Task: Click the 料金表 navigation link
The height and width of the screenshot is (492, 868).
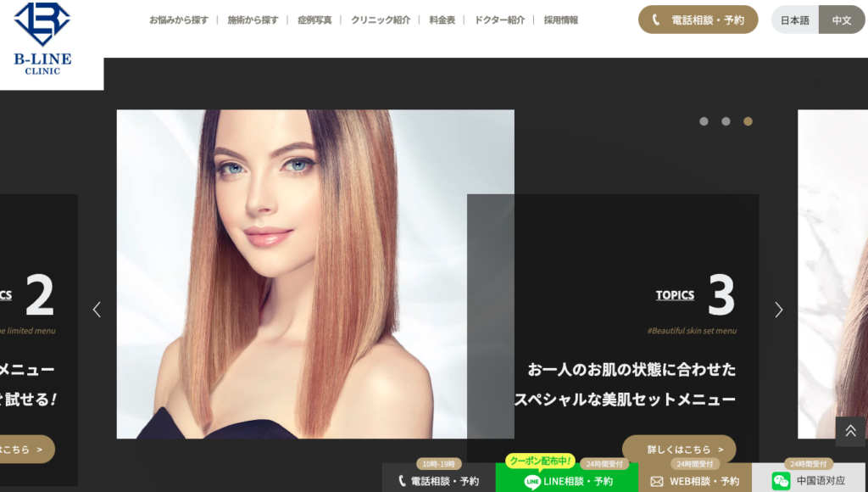Action: tap(442, 20)
